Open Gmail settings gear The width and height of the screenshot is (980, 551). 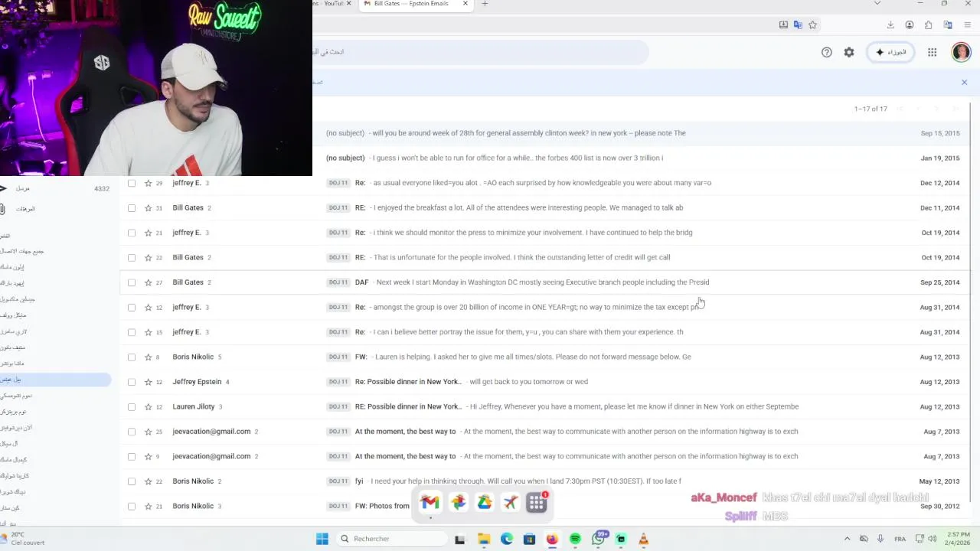(849, 52)
